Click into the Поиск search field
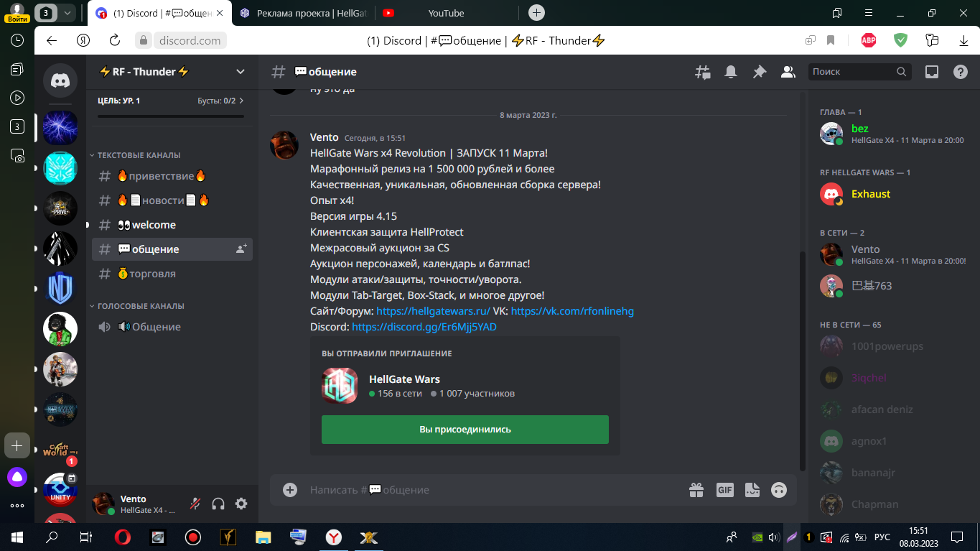The height and width of the screenshot is (551, 980). click(860, 72)
